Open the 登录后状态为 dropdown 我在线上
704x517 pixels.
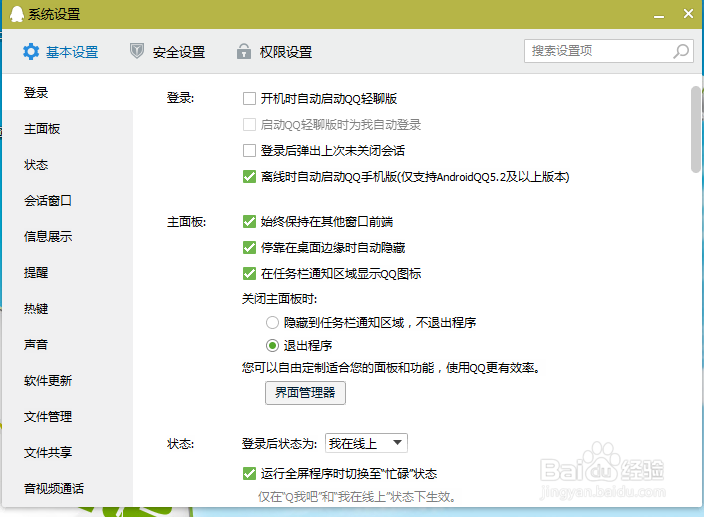(366, 443)
